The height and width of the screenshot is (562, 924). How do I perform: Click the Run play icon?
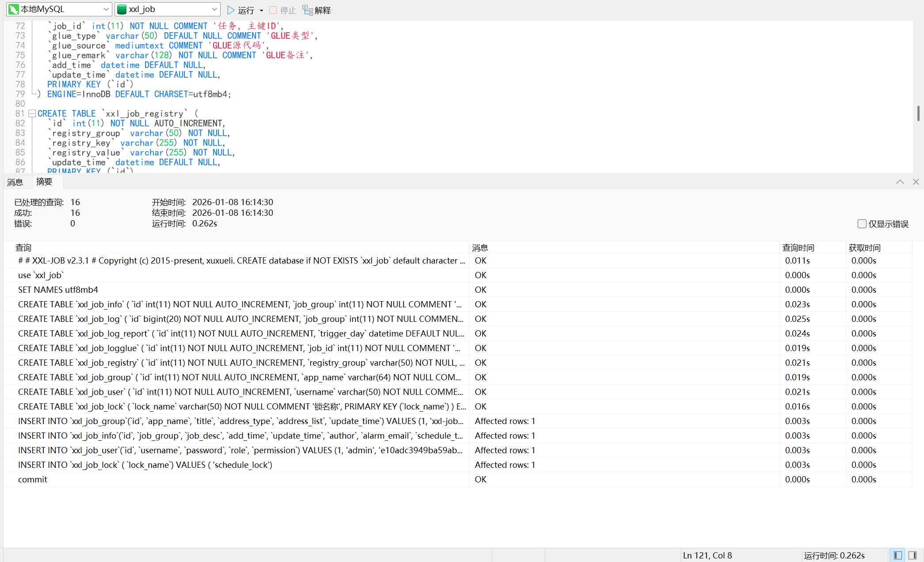coord(231,10)
